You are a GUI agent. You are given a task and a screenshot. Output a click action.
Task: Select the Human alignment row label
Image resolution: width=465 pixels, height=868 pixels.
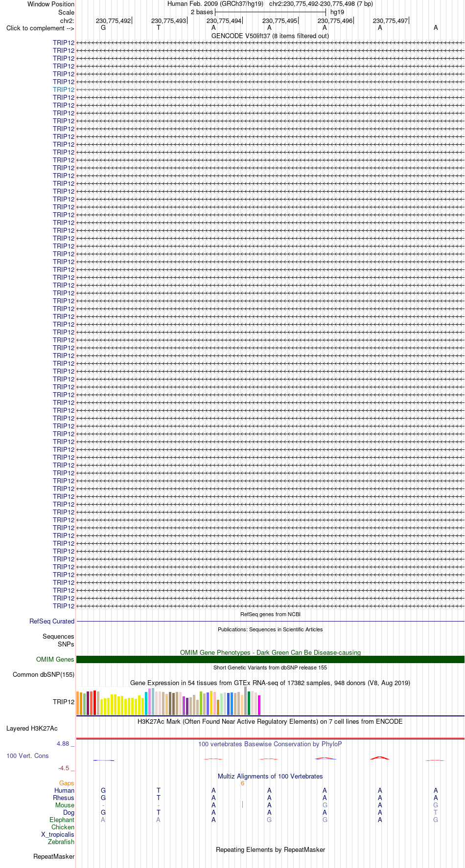[65, 790]
